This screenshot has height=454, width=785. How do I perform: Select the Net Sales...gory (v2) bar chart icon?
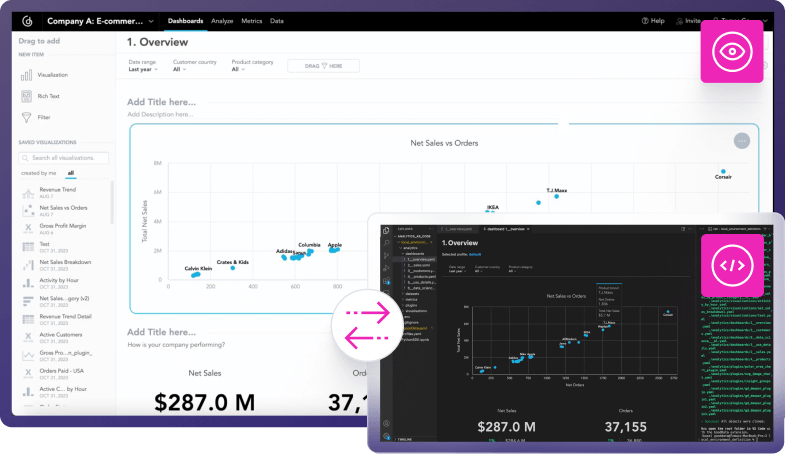tap(28, 301)
